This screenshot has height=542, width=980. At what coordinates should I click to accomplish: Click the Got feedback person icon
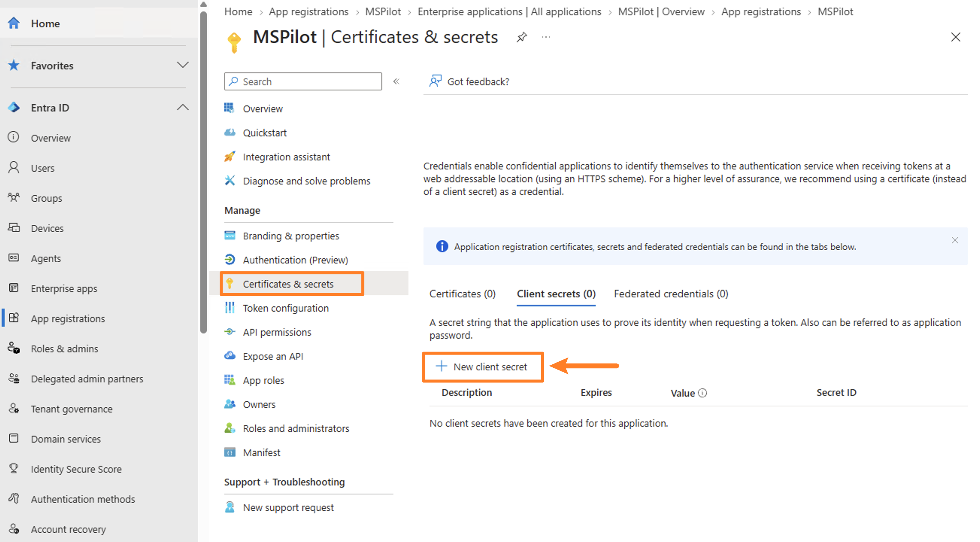(435, 81)
